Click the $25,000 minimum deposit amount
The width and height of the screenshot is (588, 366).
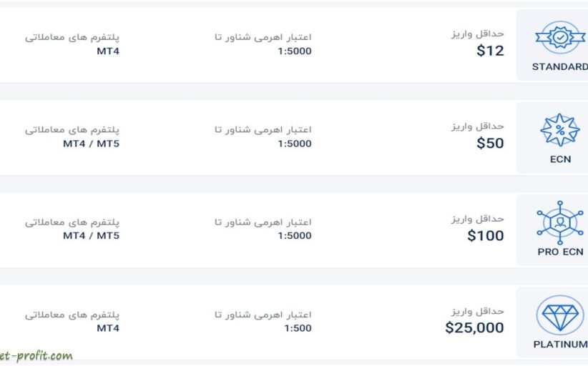[x=475, y=328]
